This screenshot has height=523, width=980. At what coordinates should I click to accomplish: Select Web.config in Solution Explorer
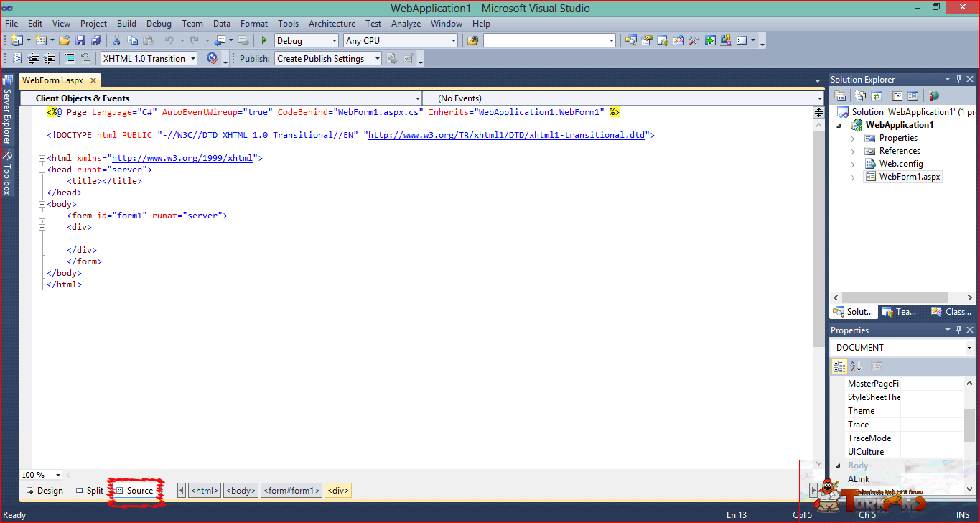901,164
